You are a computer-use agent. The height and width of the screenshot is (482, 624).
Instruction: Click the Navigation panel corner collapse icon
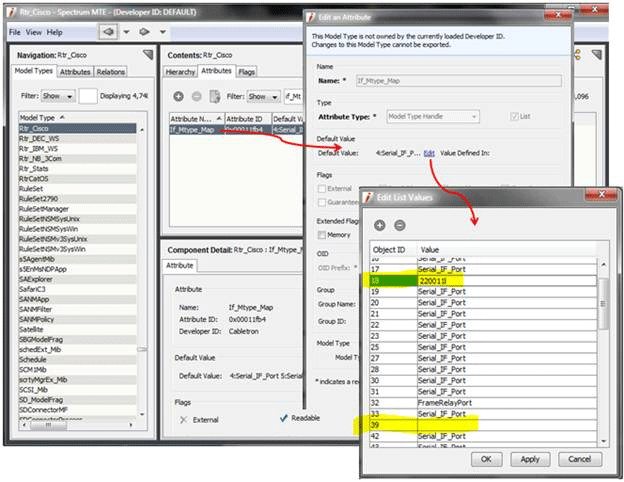point(148,55)
